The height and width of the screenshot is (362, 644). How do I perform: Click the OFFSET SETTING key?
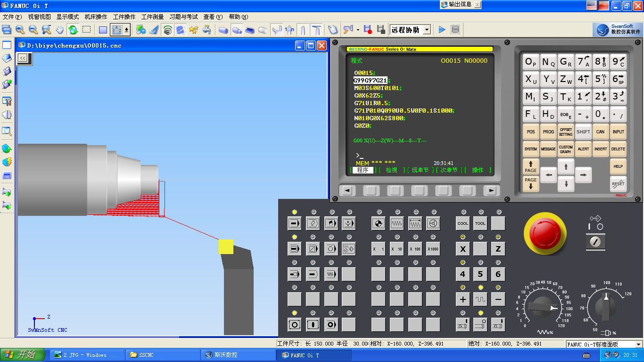point(566,132)
